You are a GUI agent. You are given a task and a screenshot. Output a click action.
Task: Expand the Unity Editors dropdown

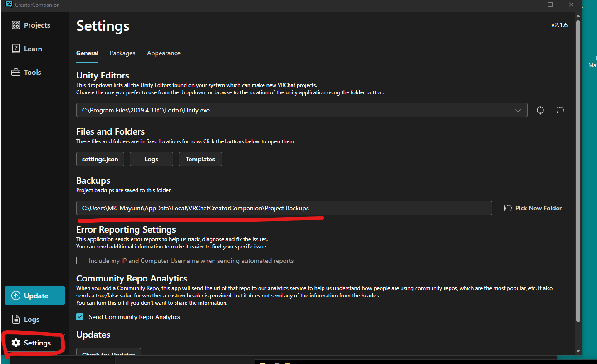518,110
